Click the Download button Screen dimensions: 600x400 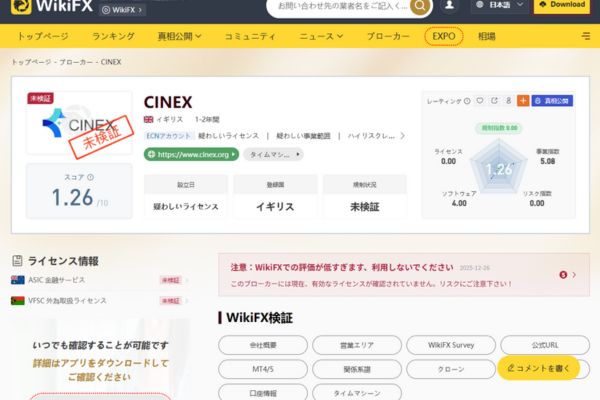[x=562, y=5]
